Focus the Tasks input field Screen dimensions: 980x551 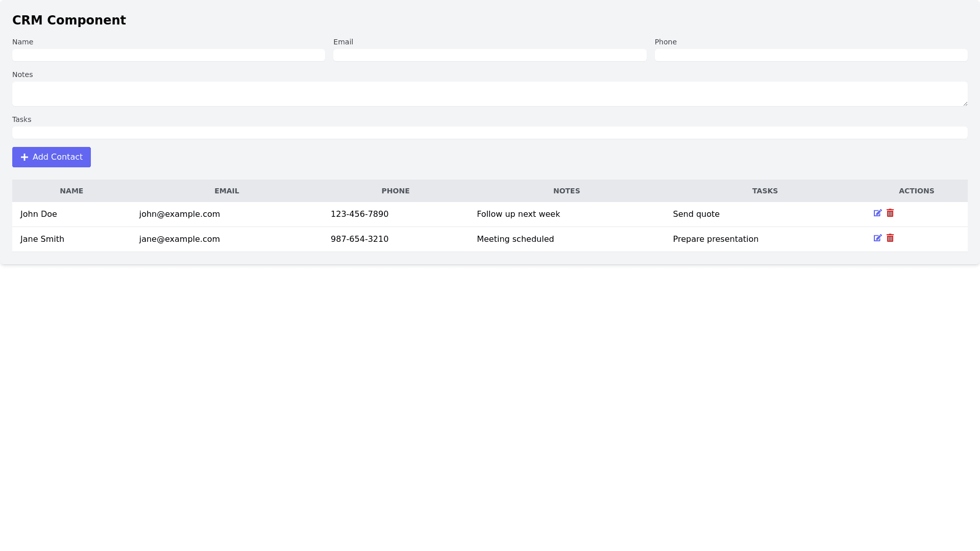[x=489, y=133]
